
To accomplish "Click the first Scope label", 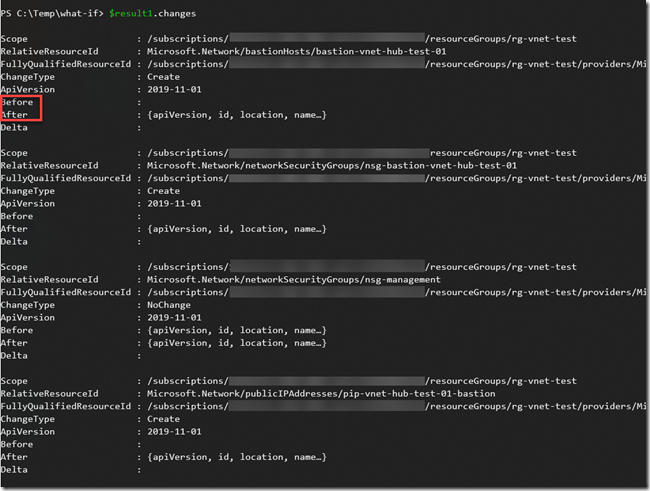I will [x=14, y=39].
